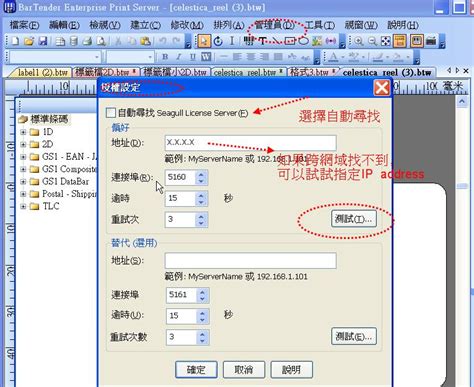This screenshot has height=387, width=474.
Task: Switch to the label1 (2).btw tab
Action: coord(42,72)
